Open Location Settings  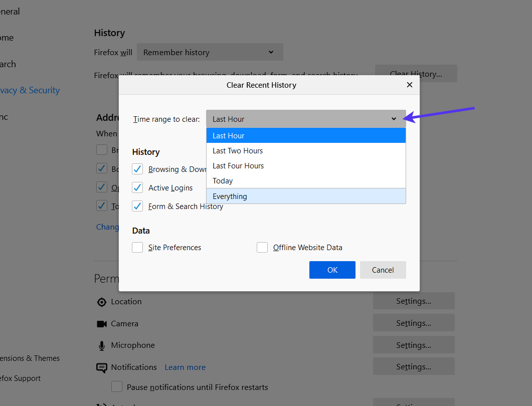coord(413,301)
